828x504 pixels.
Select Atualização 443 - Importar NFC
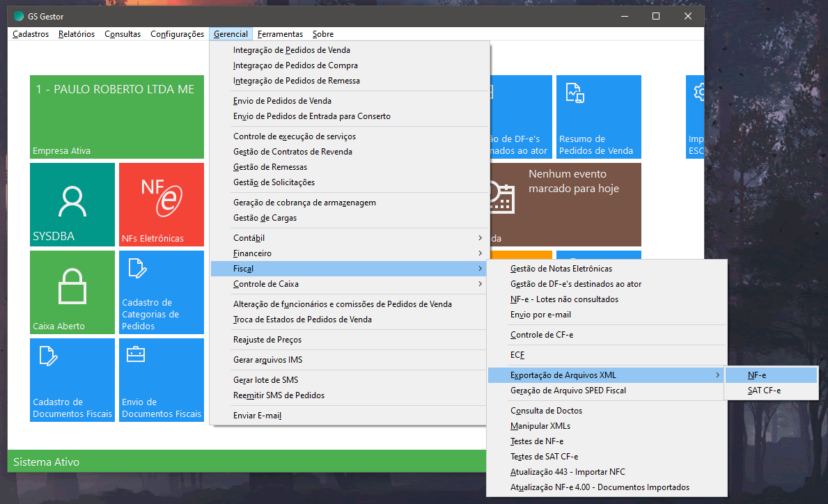606,472
